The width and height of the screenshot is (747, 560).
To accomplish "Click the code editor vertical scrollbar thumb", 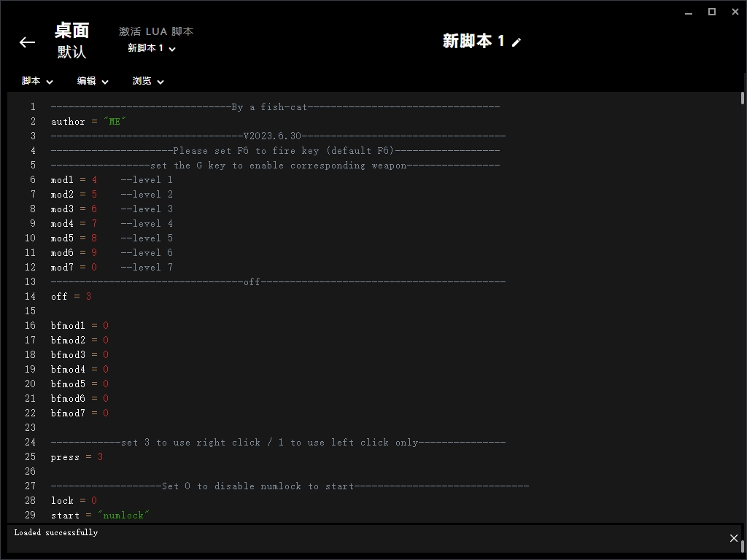I will click(x=742, y=98).
